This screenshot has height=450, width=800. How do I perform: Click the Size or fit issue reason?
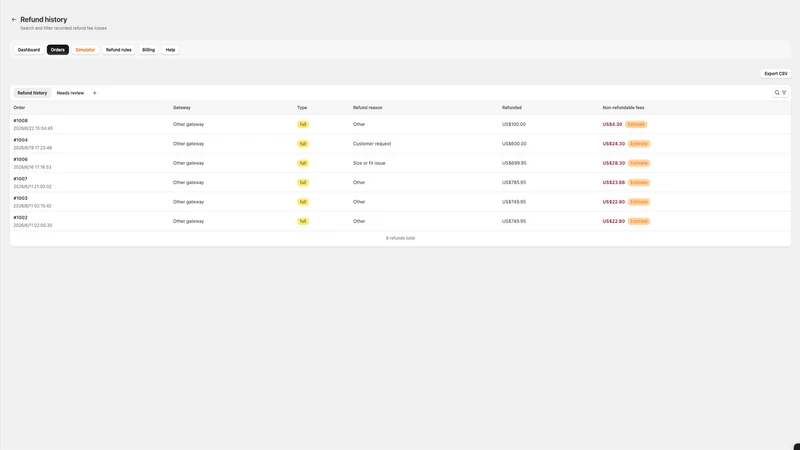point(369,163)
